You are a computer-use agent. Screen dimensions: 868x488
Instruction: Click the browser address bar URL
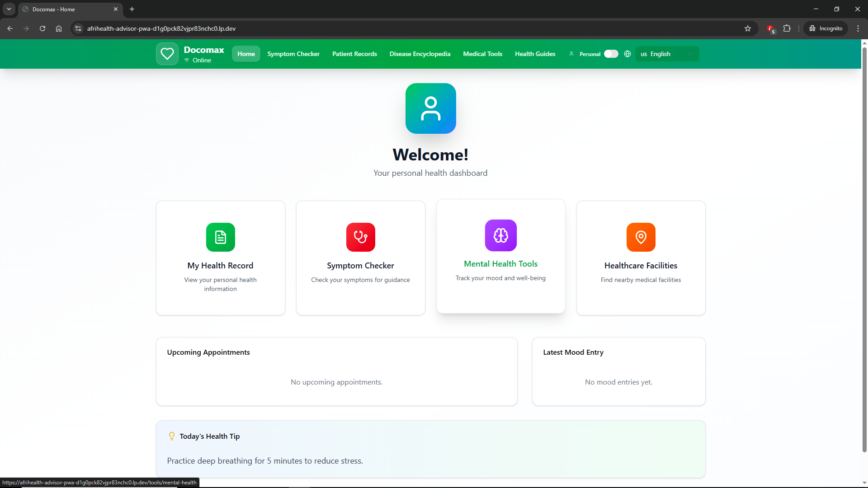[x=161, y=28]
